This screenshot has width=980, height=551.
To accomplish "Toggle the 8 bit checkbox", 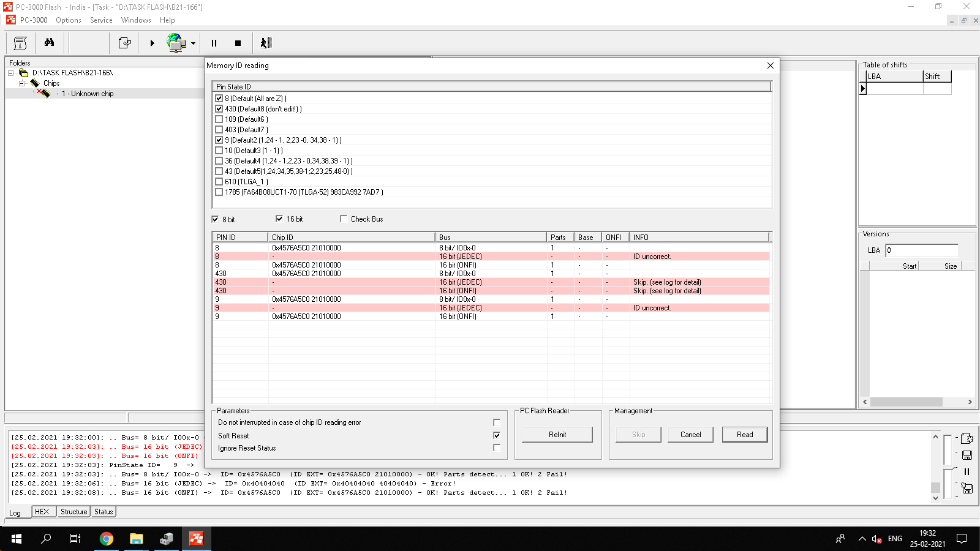I will point(215,219).
